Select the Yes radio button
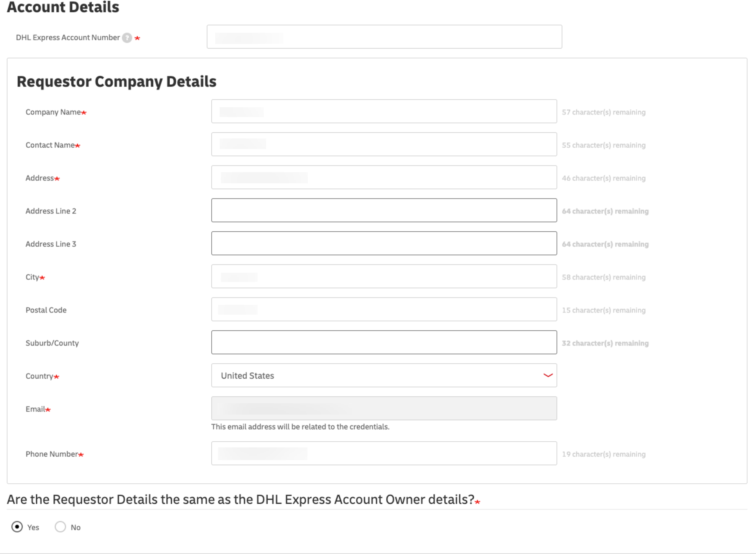 17,527
